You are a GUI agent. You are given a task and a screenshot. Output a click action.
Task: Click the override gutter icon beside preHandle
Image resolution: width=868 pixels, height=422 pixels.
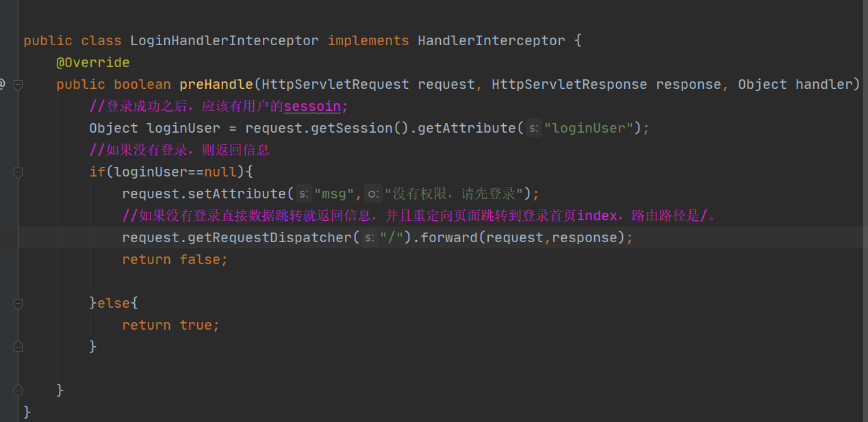(2, 84)
